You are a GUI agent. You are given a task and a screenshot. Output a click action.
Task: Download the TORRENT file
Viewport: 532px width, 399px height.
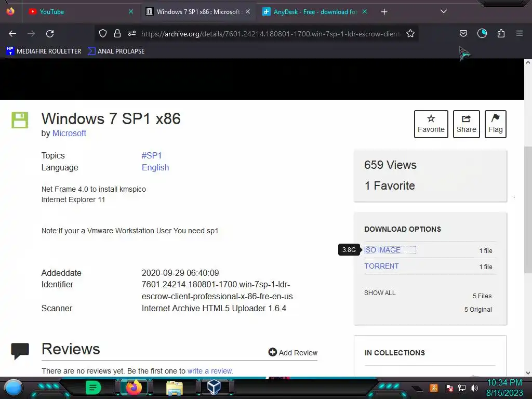(381, 266)
